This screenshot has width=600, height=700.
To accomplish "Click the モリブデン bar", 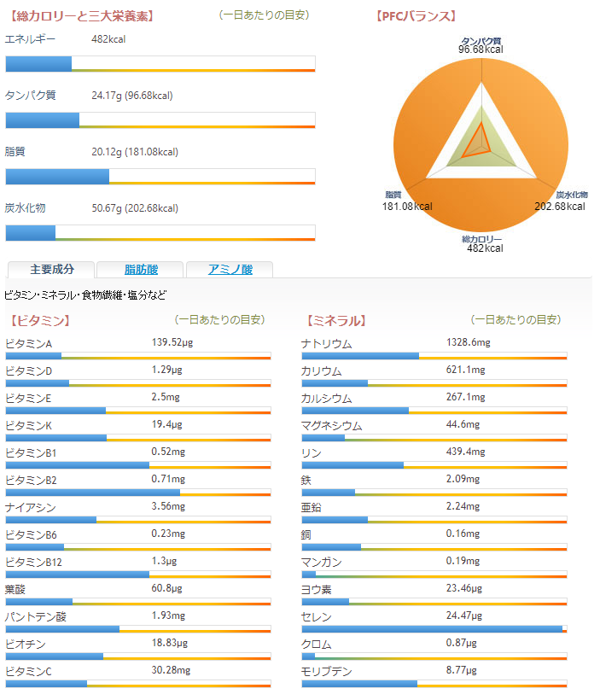I will [x=434, y=684].
